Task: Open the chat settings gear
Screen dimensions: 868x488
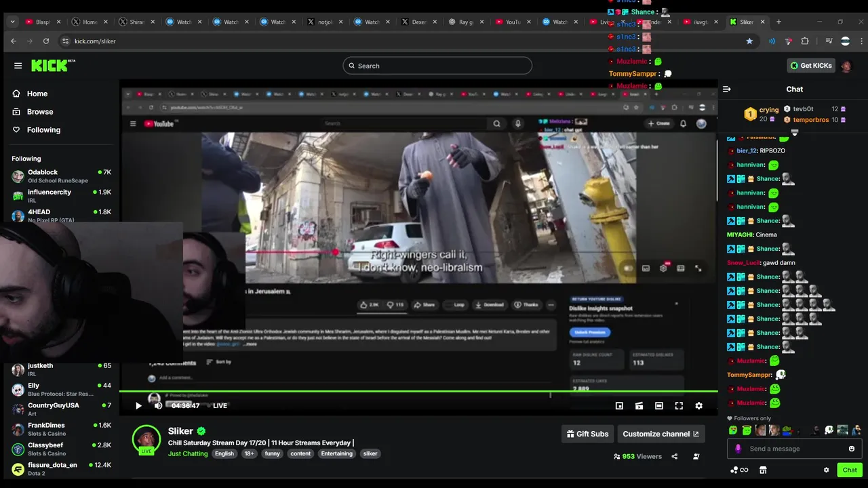Action: pyautogui.click(x=826, y=470)
